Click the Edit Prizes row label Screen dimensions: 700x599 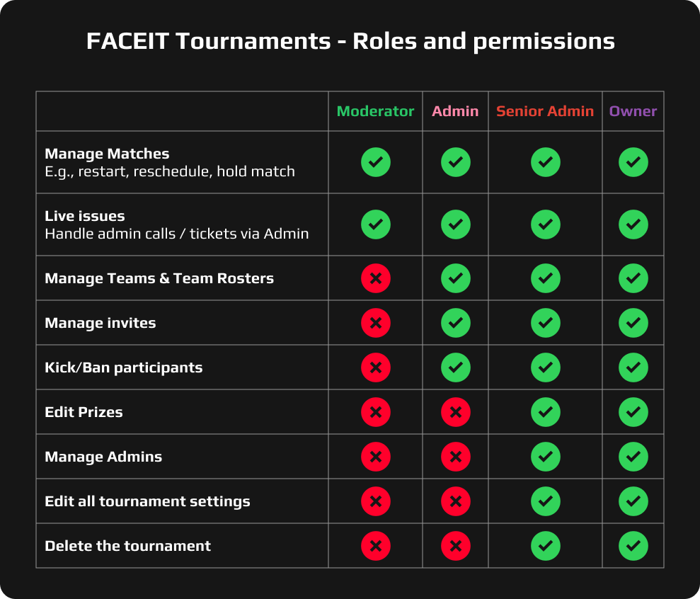[84, 412]
